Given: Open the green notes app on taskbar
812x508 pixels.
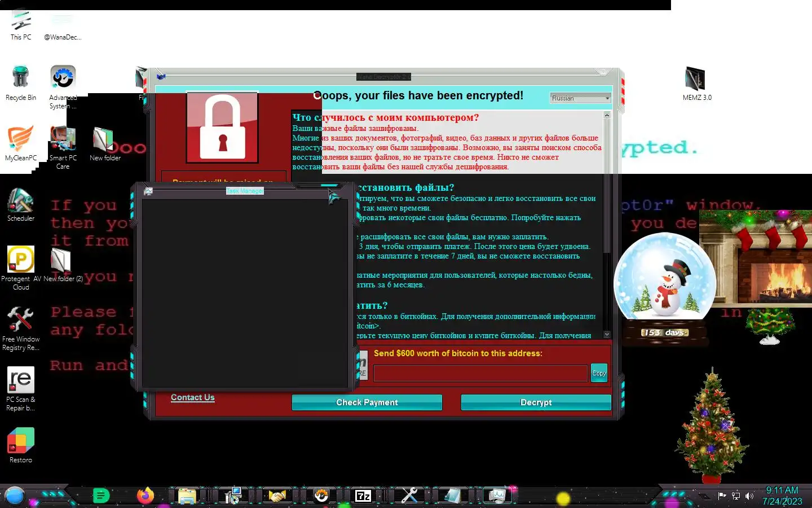Looking at the screenshot, I should (101, 496).
